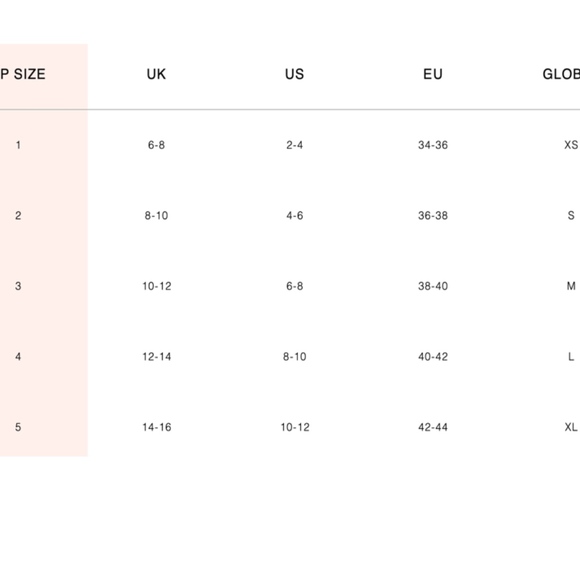Click EU size 38-40 cell
The image size is (580, 580).
point(433,286)
